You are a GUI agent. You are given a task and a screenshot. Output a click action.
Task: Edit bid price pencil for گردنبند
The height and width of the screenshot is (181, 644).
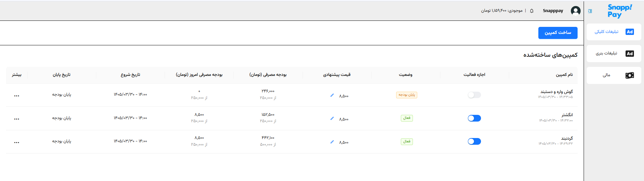click(332, 142)
